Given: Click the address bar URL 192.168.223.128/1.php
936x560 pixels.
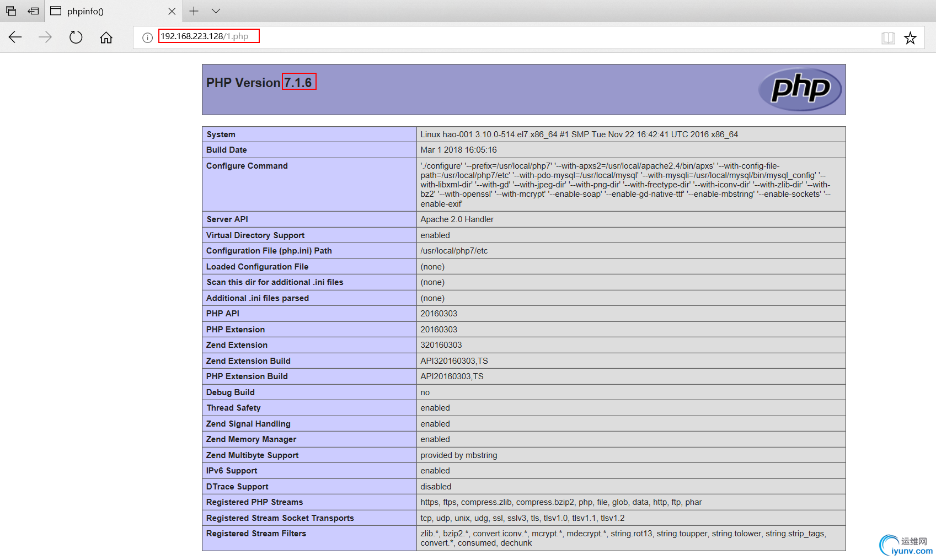Looking at the screenshot, I should (204, 36).
